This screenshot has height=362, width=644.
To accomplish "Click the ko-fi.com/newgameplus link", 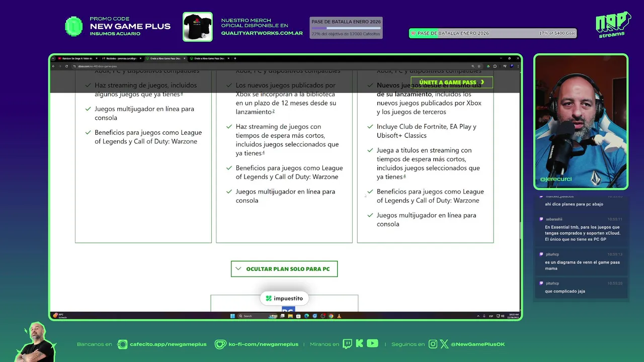I will (x=263, y=344).
